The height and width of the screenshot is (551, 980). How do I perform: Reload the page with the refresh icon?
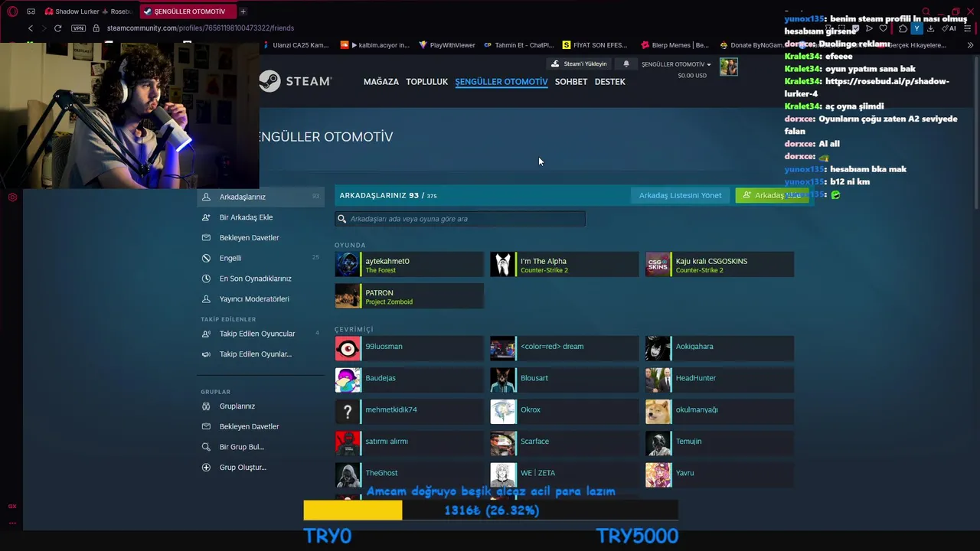[x=57, y=28]
